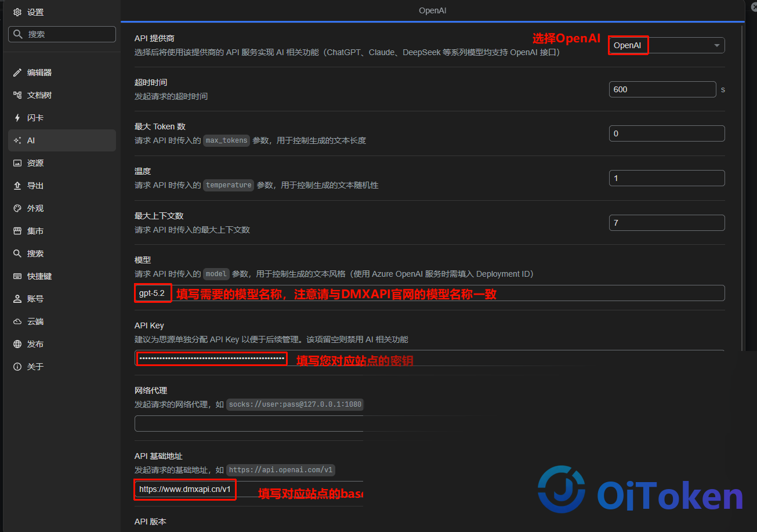Open the Flashcard lightning icon
The width and height of the screenshot is (757, 532).
pos(17,118)
